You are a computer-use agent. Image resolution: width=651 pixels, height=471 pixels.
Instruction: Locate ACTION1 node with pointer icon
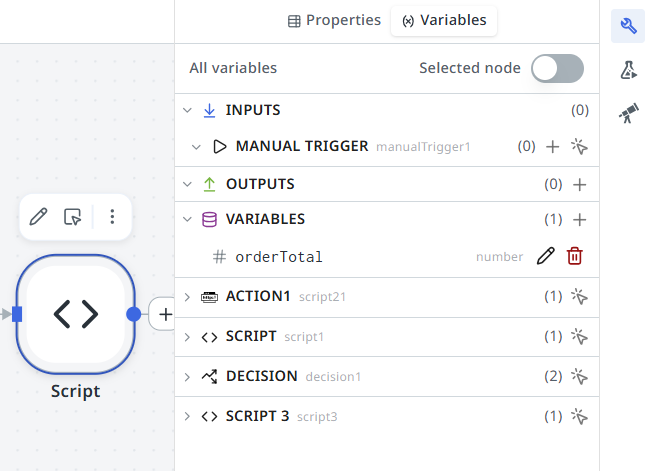pos(579,297)
